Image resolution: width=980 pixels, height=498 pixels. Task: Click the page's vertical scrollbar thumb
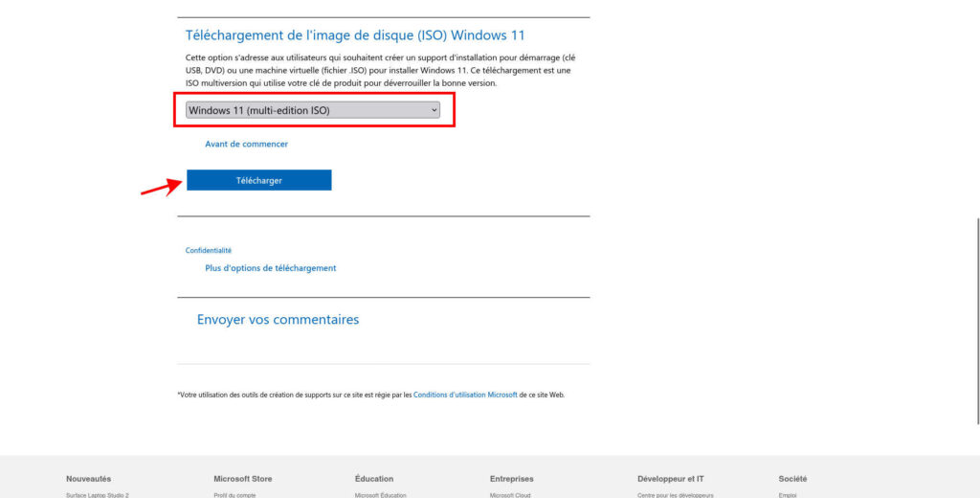977,320
